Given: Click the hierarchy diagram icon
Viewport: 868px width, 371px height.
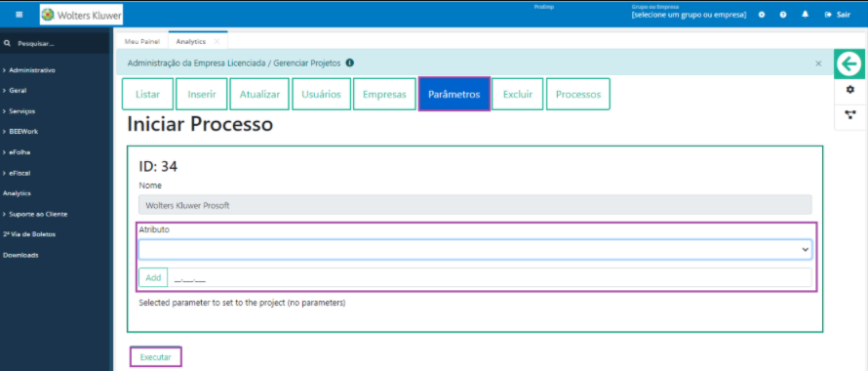Looking at the screenshot, I should 850,115.
